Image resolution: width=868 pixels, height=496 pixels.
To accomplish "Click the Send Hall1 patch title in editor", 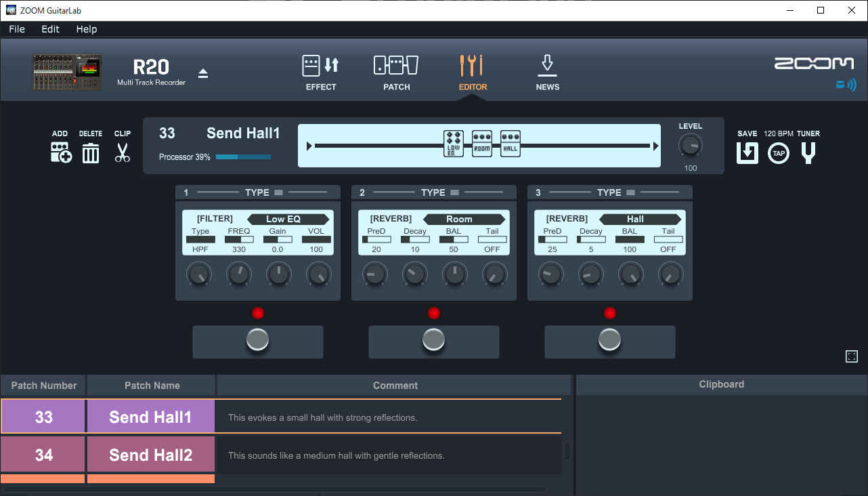I will (x=243, y=133).
